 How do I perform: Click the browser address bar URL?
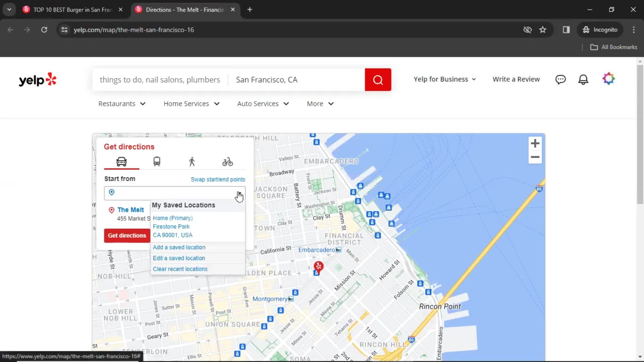pyautogui.click(x=134, y=29)
